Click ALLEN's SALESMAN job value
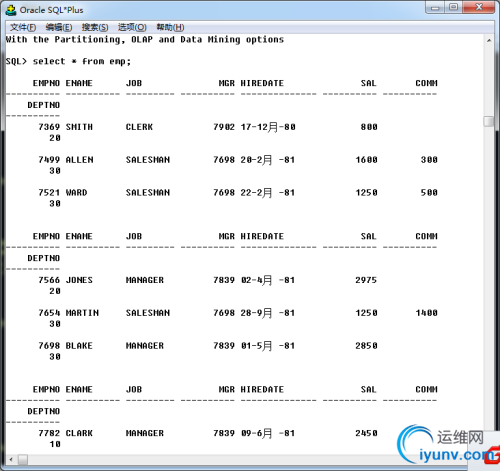The image size is (500, 471). click(148, 160)
